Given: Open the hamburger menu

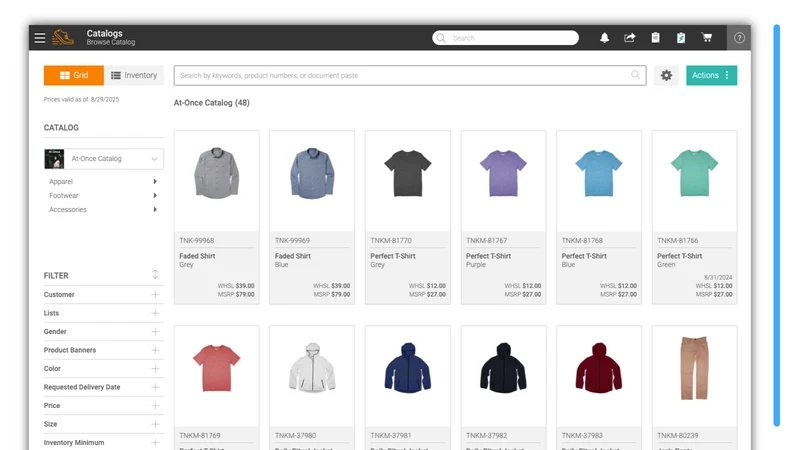Looking at the screenshot, I should click(x=40, y=38).
